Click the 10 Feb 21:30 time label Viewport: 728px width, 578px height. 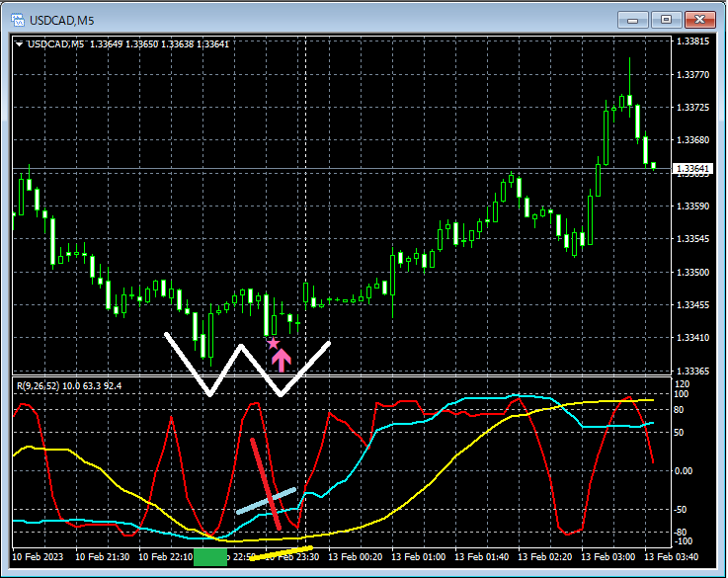[x=102, y=556]
